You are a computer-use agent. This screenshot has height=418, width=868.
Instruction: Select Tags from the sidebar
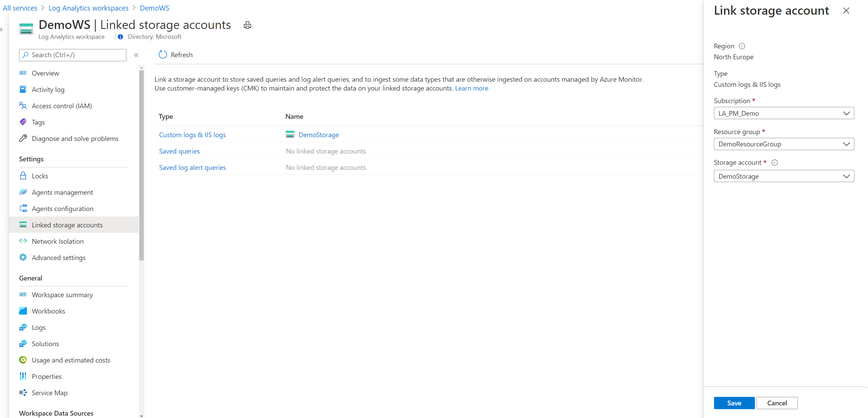[38, 122]
